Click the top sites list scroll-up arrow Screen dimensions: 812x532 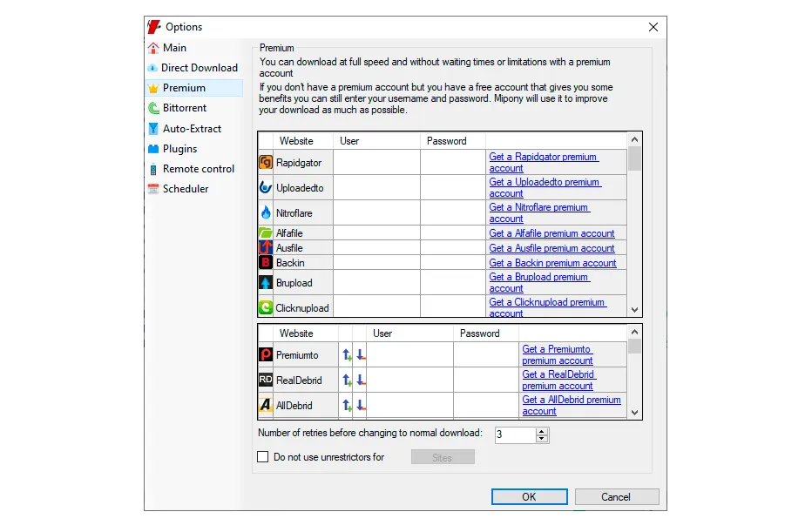click(x=635, y=139)
